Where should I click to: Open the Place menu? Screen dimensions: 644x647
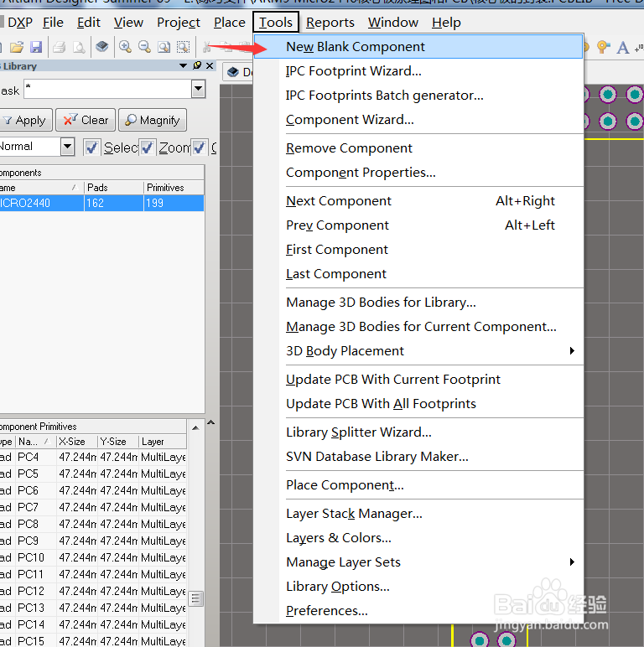[x=229, y=23]
